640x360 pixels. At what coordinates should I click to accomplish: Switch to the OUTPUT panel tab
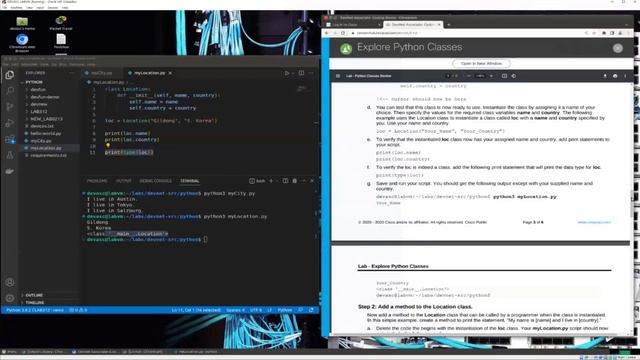tap(123, 181)
